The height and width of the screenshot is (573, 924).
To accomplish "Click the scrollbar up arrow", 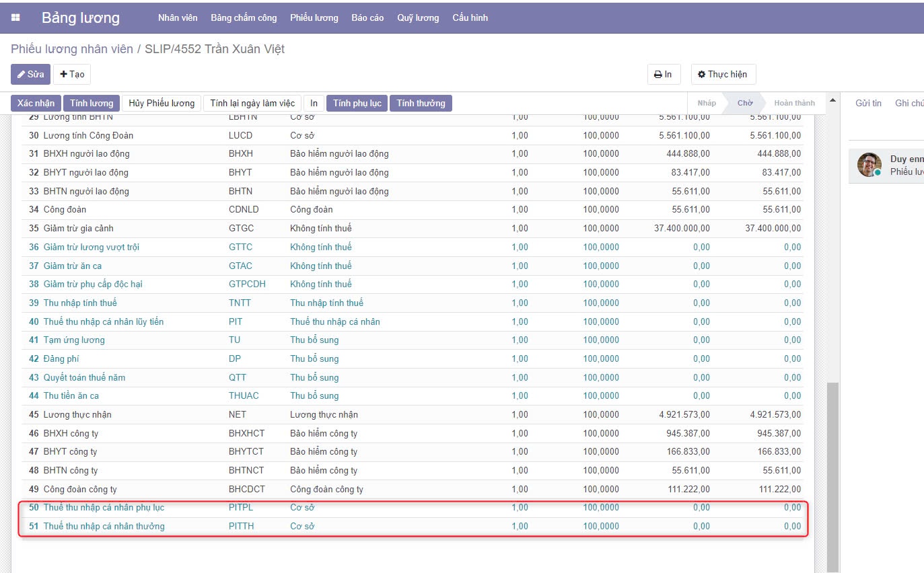I will coord(833,101).
